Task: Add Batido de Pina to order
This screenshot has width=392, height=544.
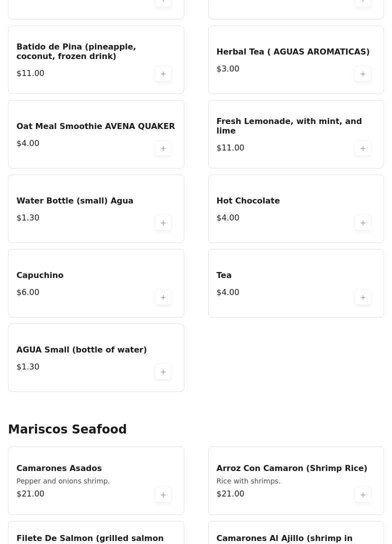Action: coord(163,73)
